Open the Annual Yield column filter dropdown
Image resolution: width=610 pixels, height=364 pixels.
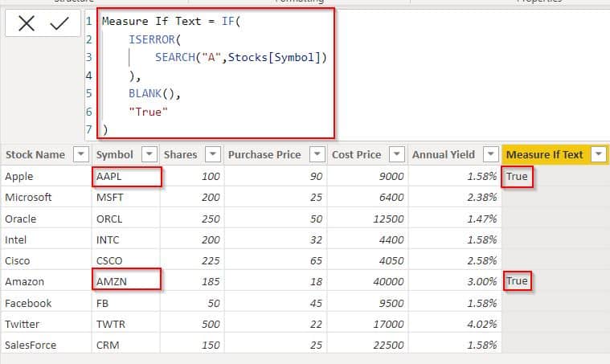(x=490, y=154)
